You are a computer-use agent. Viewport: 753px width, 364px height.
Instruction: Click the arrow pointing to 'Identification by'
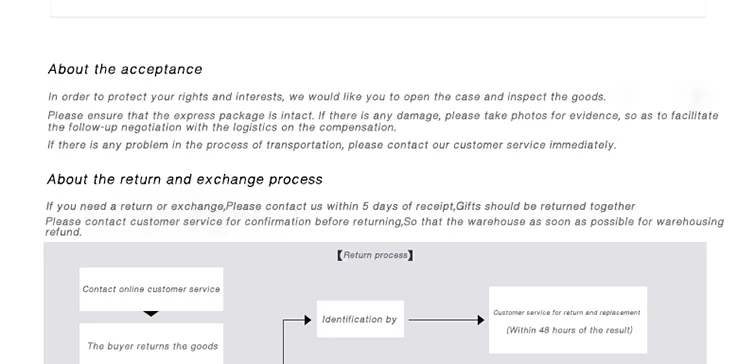[x=297, y=320]
